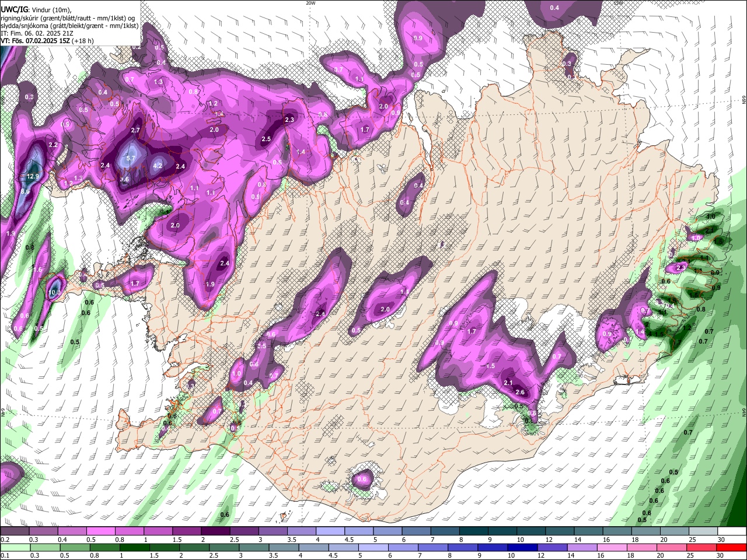747x560 pixels.
Task: Click the 20W longitude label
Action: (x=310, y=3)
